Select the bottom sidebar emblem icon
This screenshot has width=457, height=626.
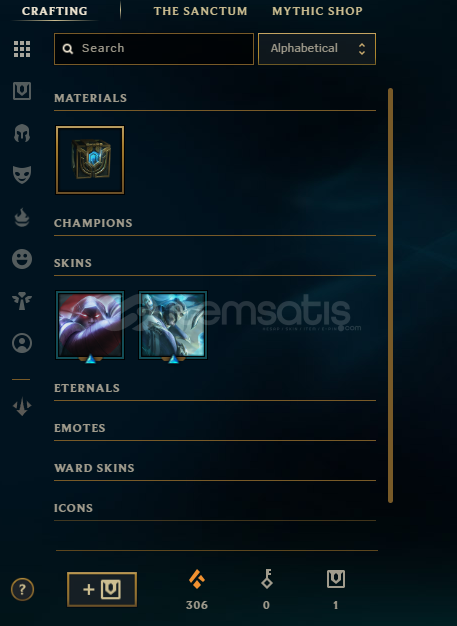[22, 406]
